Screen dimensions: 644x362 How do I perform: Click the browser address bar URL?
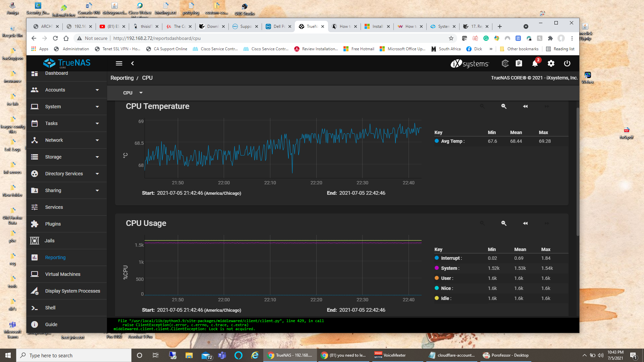[x=157, y=38]
